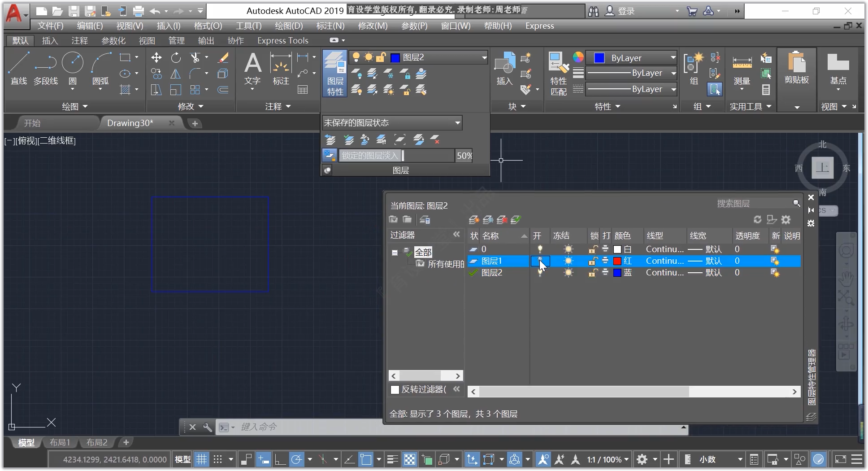Toggle freeze sun icon for layer 图层2

[568, 272]
